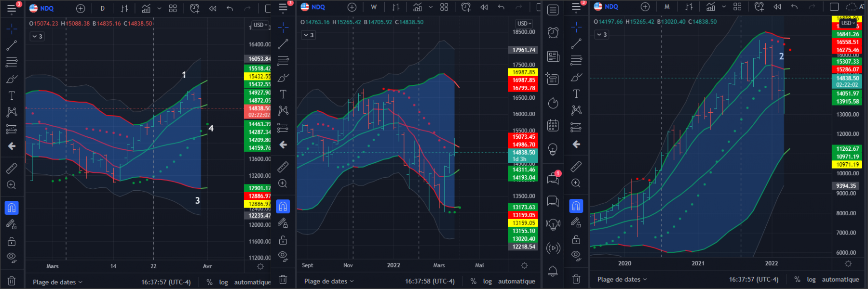This screenshot has height=289, width=868.
Task: Click the zoom in magnifier in left toolbar
Action: click(x=12, y=185)
